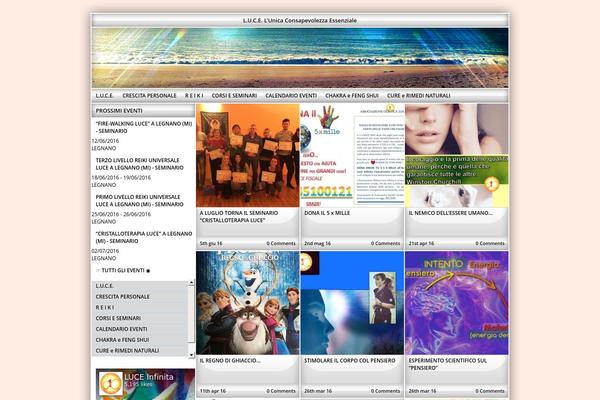Click the bullet icon next to Tutti gli eventi
Image resolution: width=600 pixels, height=400 pixels.
(148, 271)
